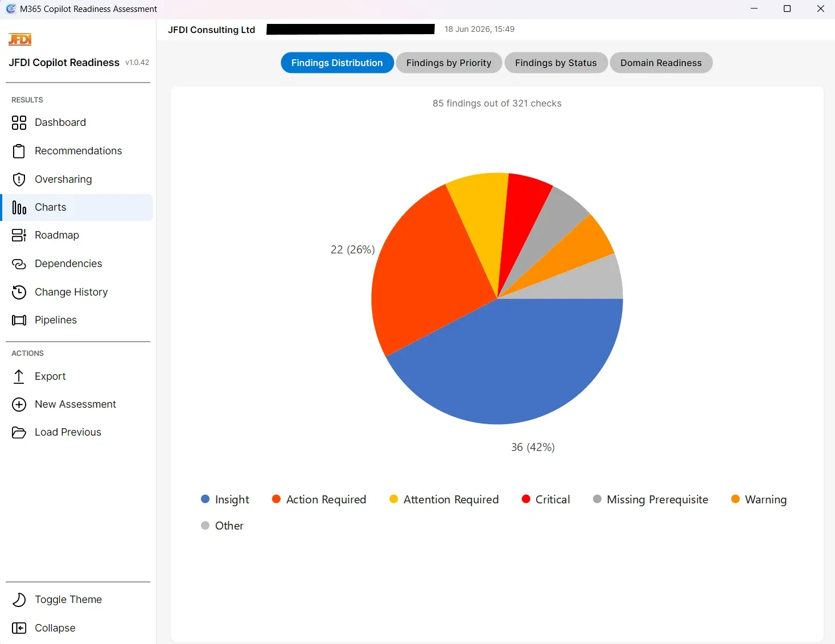Click the 'Missing Prerequisite' legend label
The width and height of the screenshot is (835, 644).
click(657, 499)
